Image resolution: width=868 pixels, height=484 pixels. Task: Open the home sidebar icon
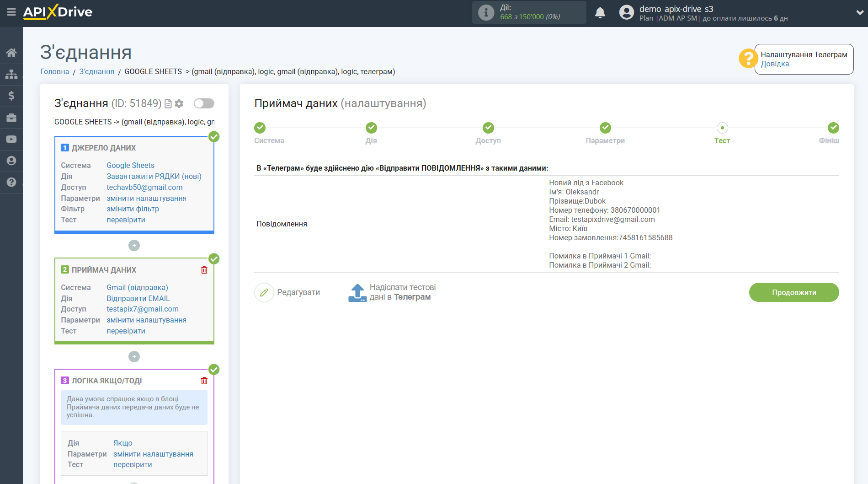tap(11, 53)
